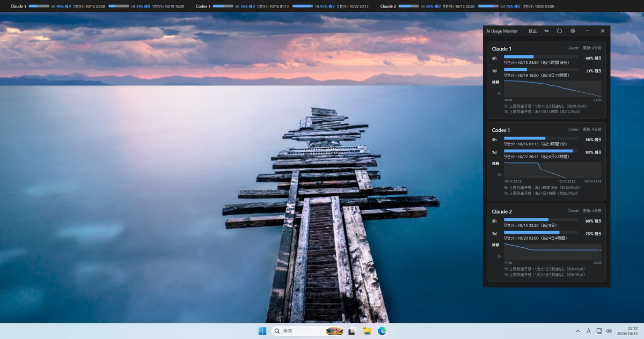Click the Claude 1 5h progress bar in the panel
The width and height of the screenshot is (644, 339).
click(541, 56)
